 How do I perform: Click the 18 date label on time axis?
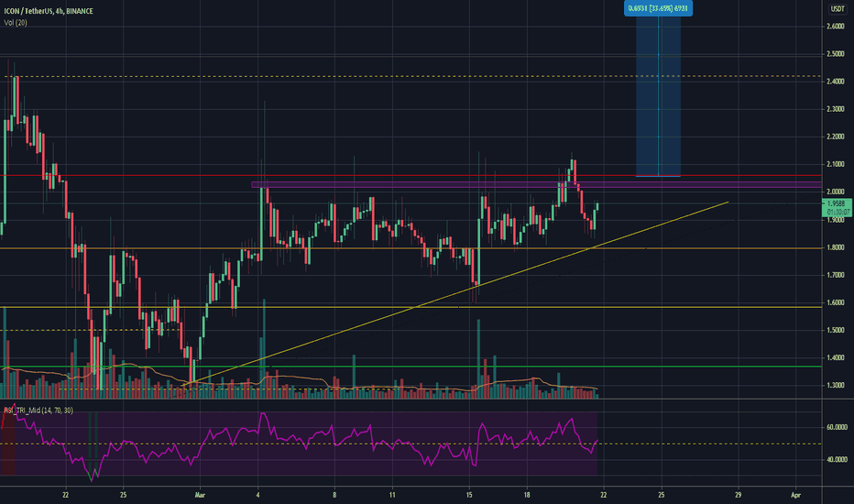point(527,495)
